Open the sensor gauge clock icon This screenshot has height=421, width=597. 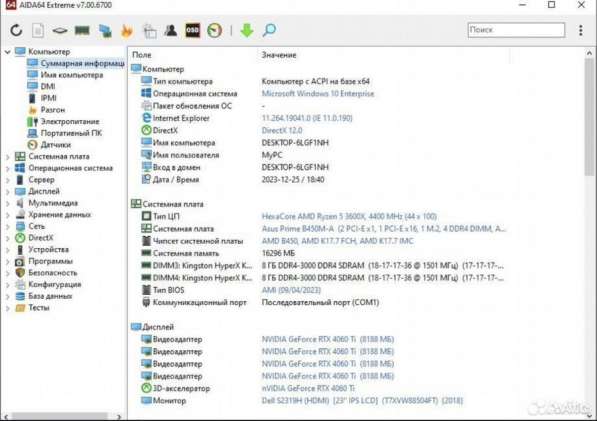(214, 30)
